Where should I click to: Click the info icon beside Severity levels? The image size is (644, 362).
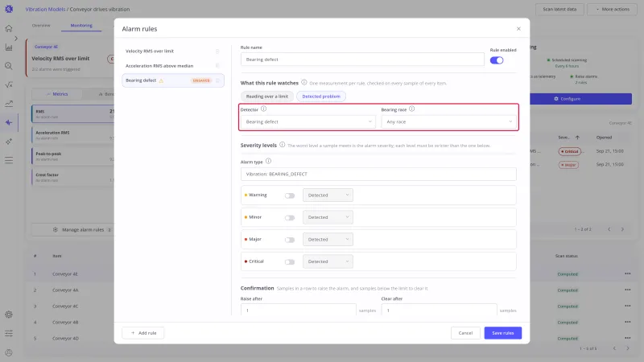[283, 145]
